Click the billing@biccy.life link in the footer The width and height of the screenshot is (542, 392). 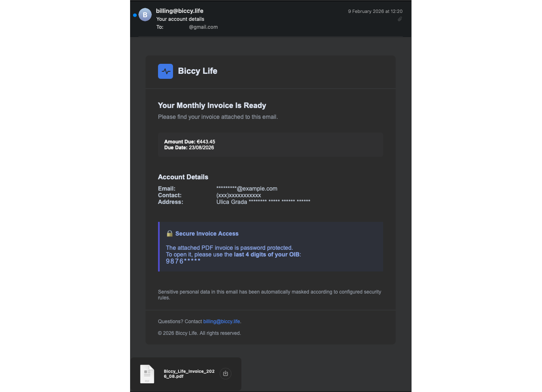(221, 321)
